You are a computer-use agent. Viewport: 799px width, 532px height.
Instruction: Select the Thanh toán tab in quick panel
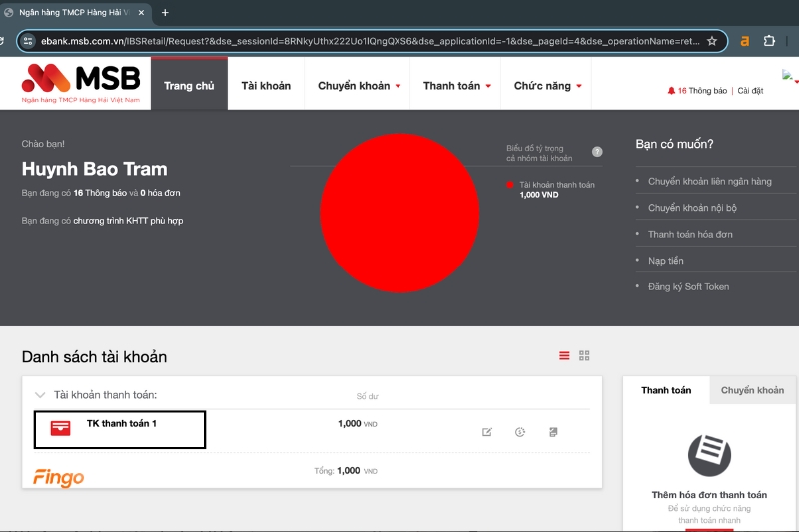(666, 390)
